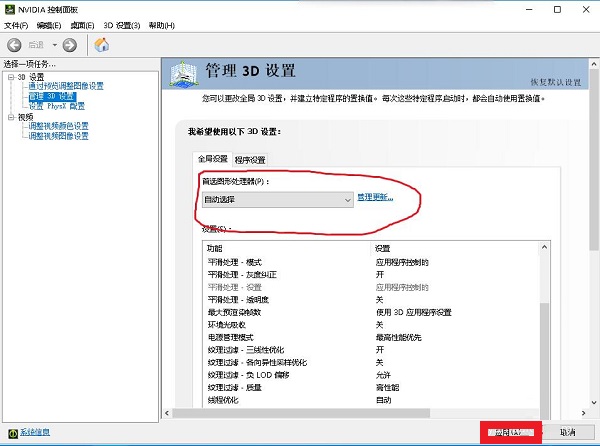Image resolution: width=600 pixels, height=446 pixels.
Task: Click the 使用 3D 应用程序设置 value
Action: (414, 313)
